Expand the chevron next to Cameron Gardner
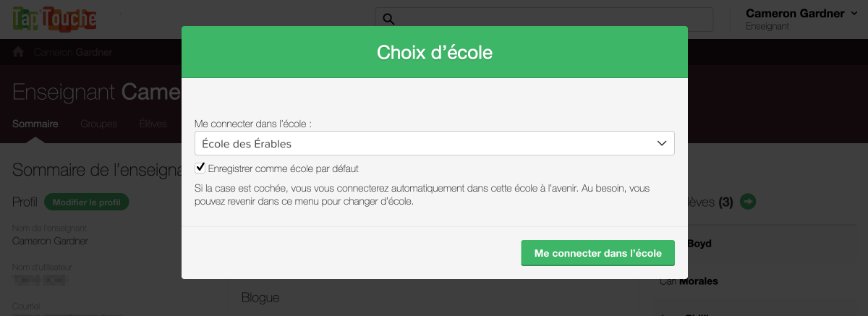The image size is (868, 316). point(855,13)
